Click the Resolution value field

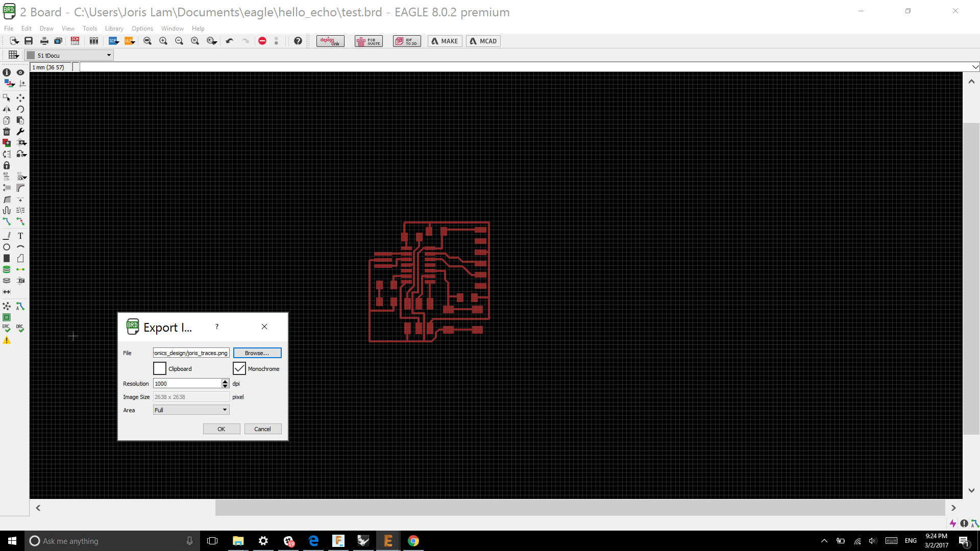click(187, 384)
